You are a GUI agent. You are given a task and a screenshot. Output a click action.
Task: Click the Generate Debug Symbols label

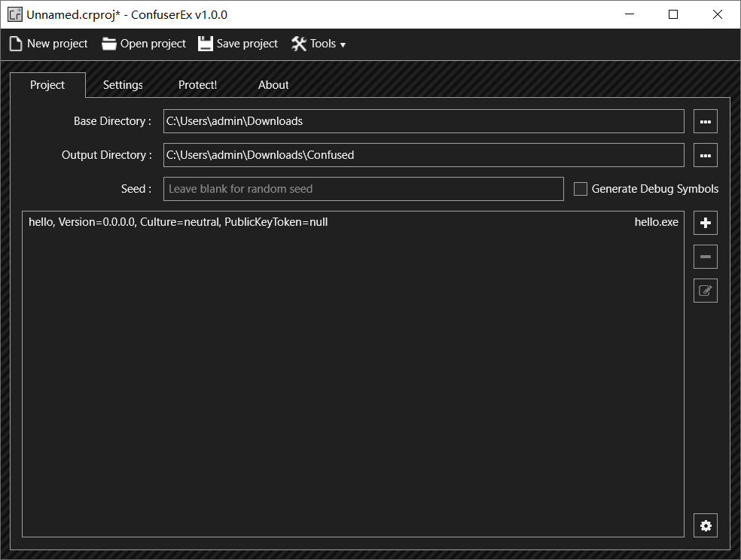[655, 189]
